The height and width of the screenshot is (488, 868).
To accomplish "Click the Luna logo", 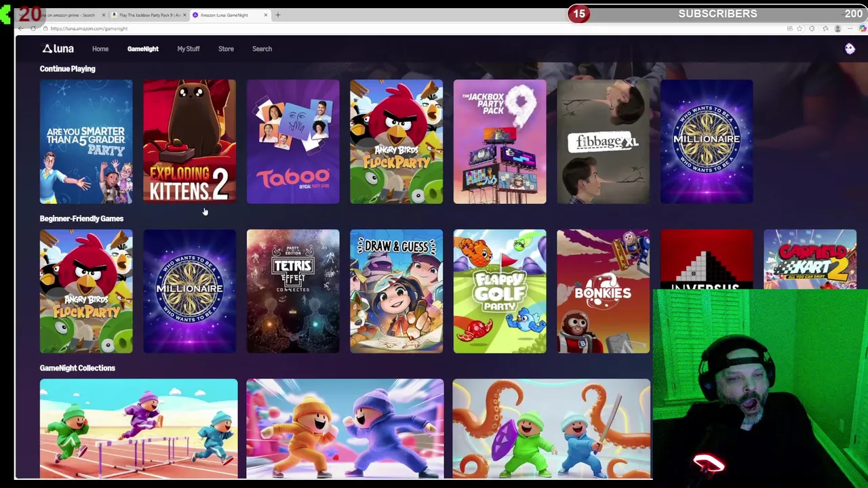I will 58,49.
